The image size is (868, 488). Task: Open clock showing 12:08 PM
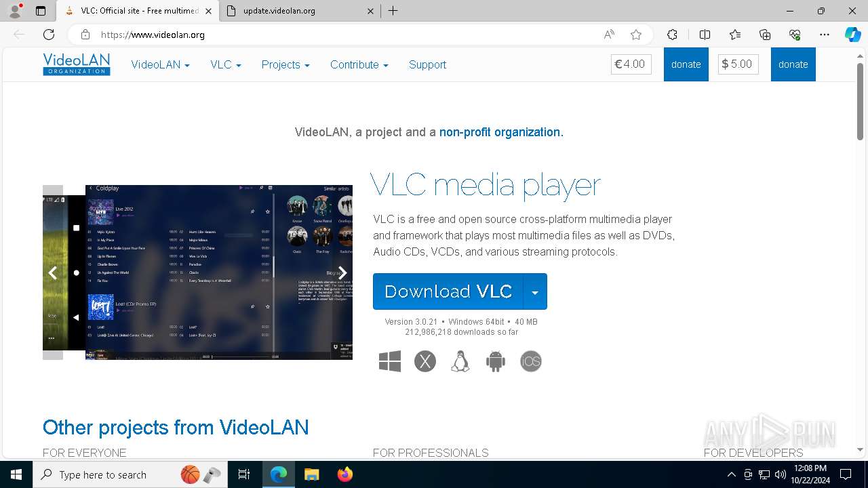(x=810, y=474)
